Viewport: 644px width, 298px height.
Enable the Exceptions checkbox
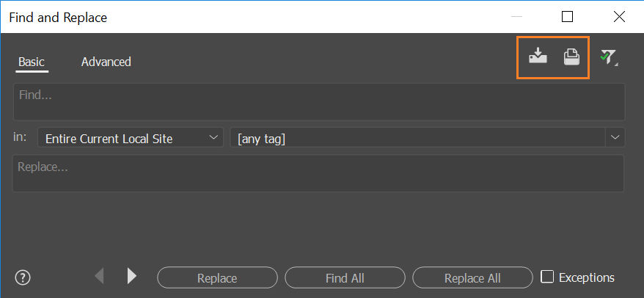point(547,277)
